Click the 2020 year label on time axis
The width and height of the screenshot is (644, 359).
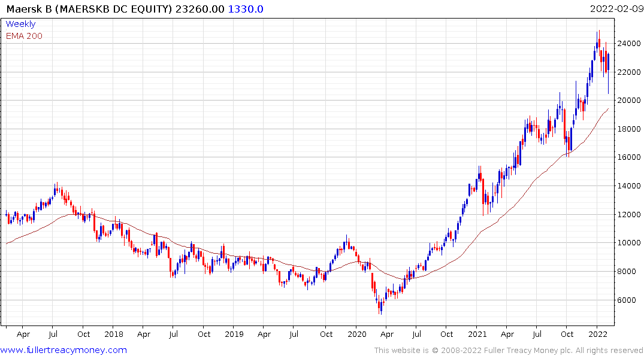point(357,334)
